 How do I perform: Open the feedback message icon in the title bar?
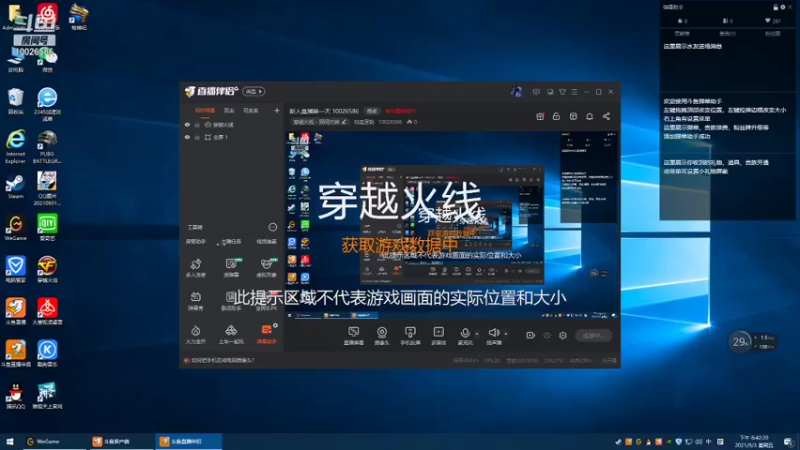coord(536,92)
